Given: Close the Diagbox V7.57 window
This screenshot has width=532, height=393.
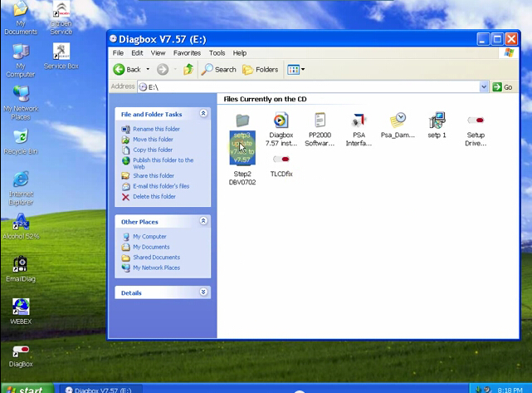Looking at the screenshot, I should 511,39.
